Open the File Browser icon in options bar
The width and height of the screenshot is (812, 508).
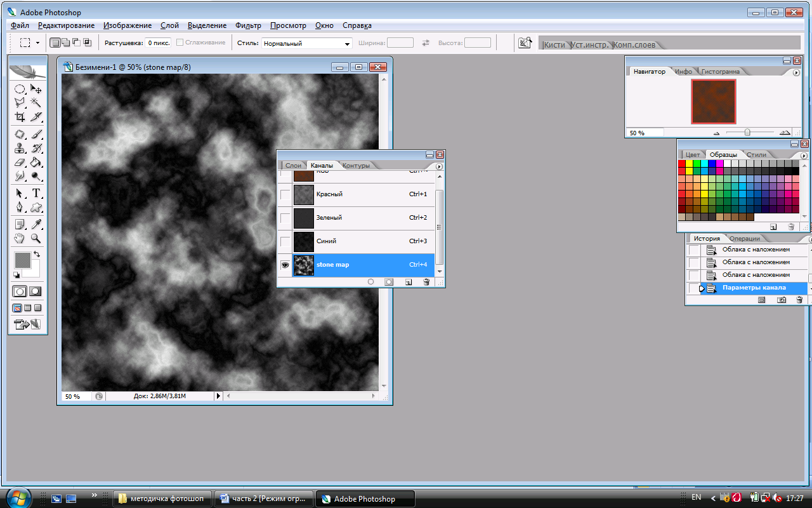[x=525, y=43]
